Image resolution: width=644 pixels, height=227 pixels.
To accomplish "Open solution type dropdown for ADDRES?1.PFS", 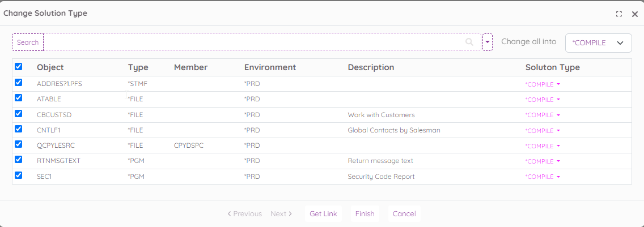I will pos(543,84).
